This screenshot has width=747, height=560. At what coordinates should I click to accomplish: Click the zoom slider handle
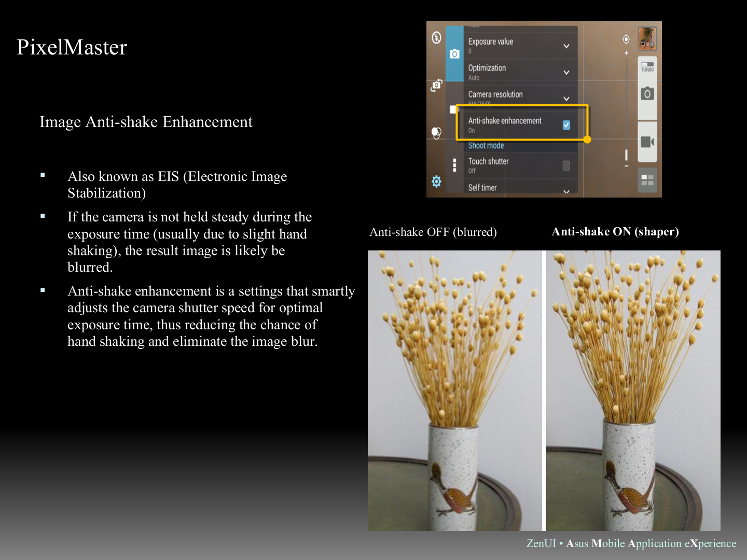[x=626, y=155]
